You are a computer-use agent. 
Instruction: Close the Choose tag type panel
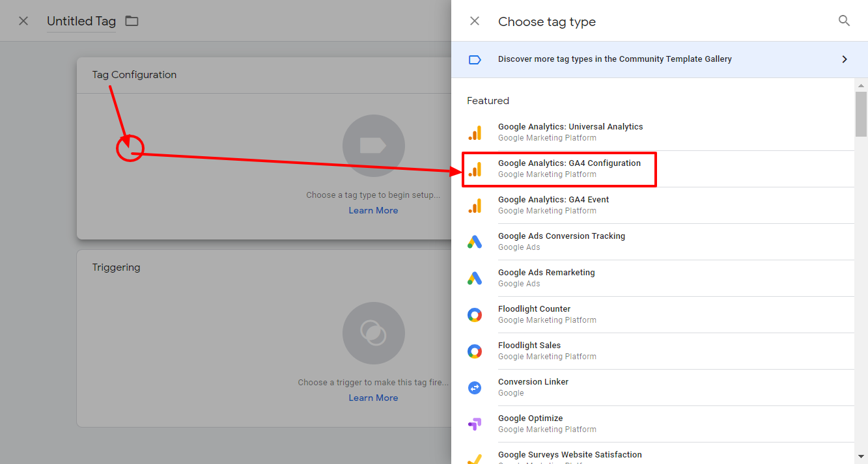(475, 21)
